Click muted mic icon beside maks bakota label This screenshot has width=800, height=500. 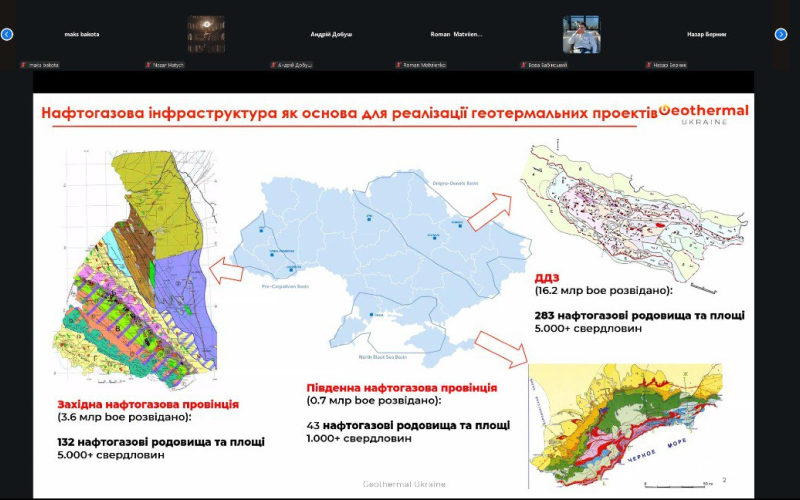(x=24, y=65)
